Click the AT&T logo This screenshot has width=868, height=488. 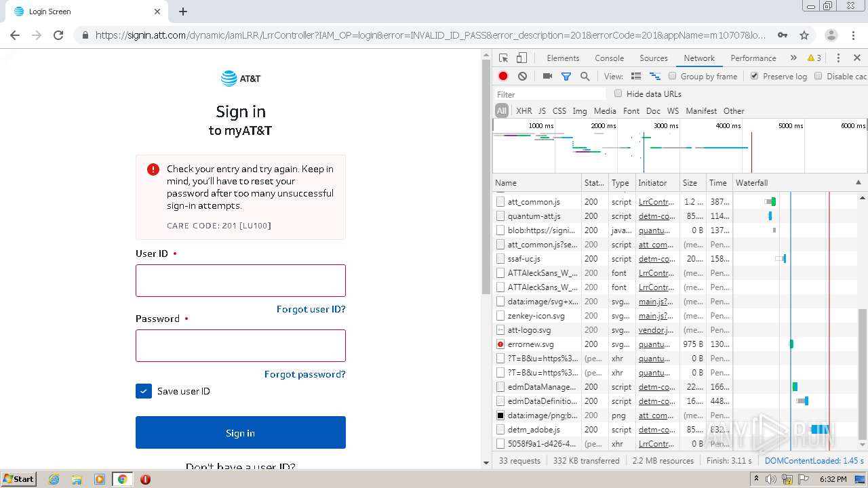click(x=241, y=79)
